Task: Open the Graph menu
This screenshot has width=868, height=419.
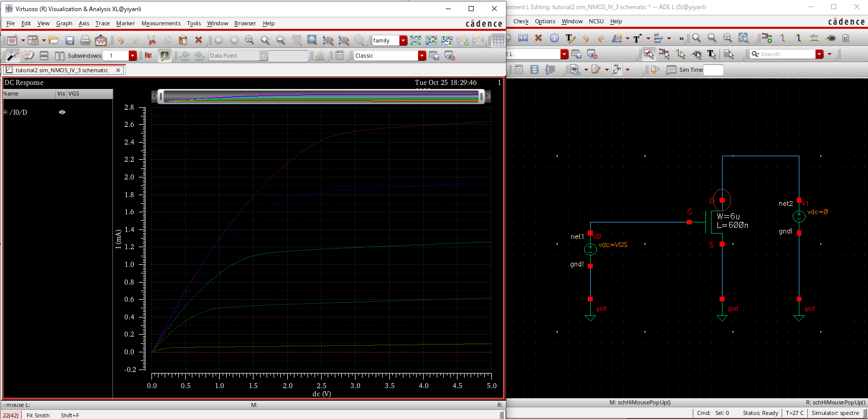Action: coord(64,23)
